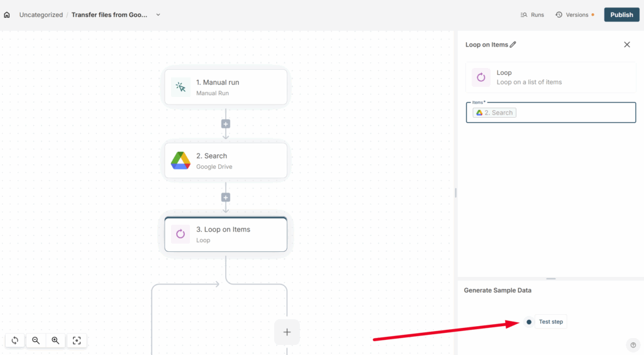The width and height of the screenshot is (644, 355).
Task: Select the Manual run trigger step
Action: click(226, 87)
